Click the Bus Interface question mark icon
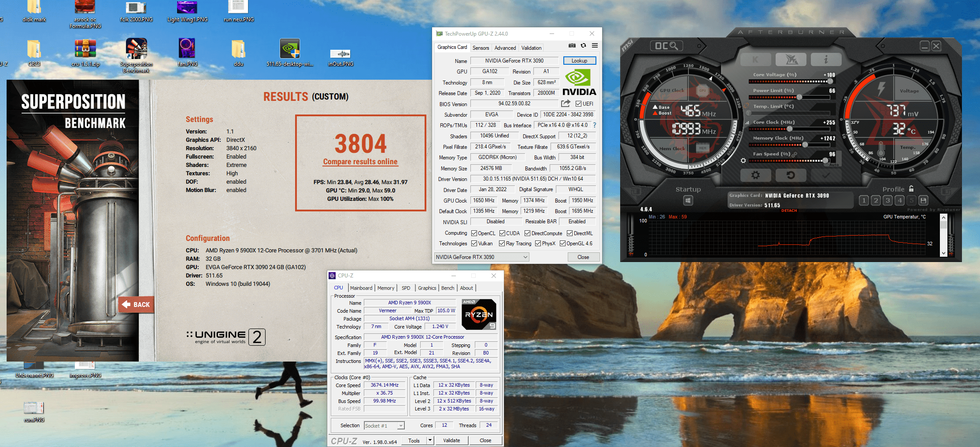 point(595,125)
